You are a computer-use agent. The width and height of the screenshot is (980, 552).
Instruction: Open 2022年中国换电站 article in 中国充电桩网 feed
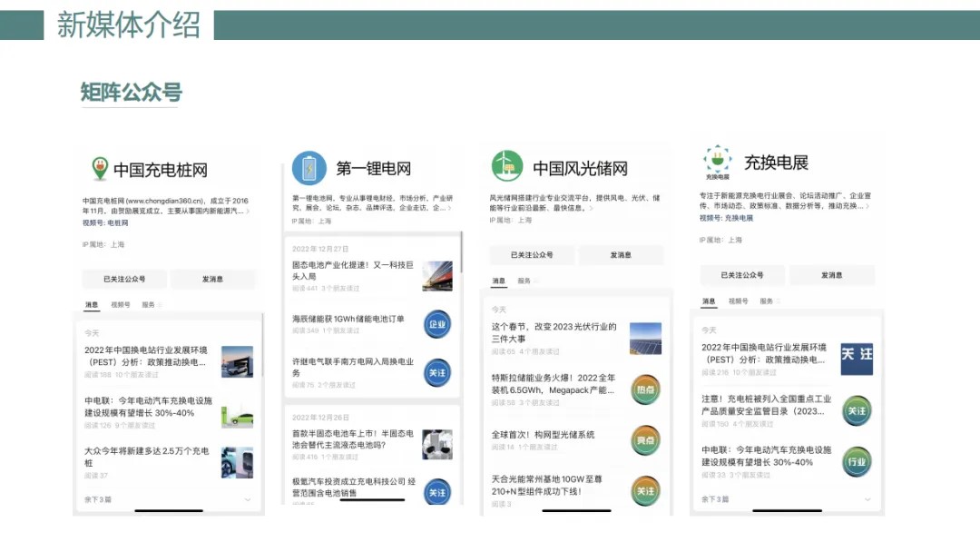tap(145, 356)
